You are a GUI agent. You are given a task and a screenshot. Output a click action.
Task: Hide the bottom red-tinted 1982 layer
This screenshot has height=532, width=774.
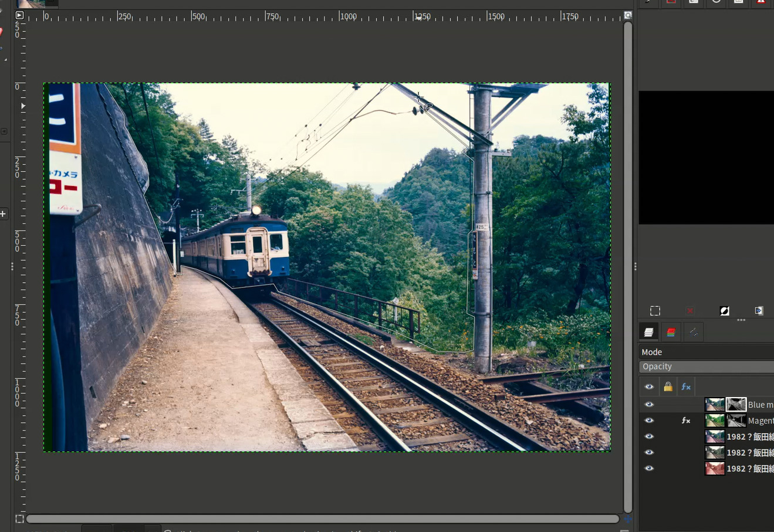[x=649, y=469]
